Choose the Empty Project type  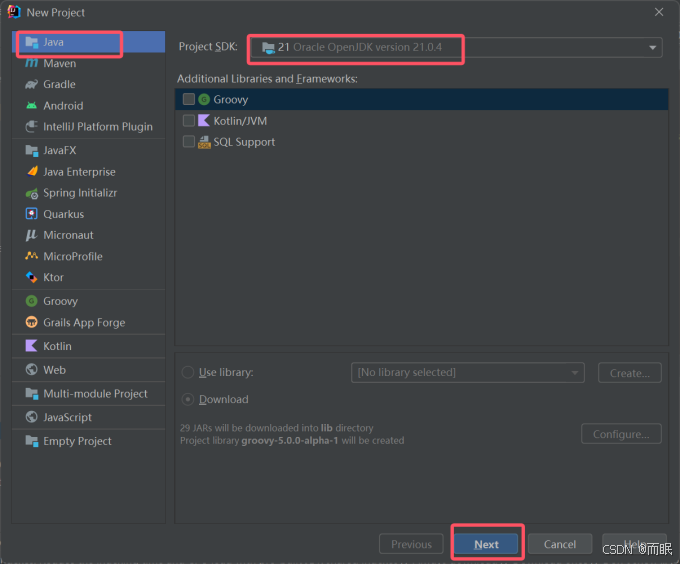pyautogui.click(x=89, y=441)
